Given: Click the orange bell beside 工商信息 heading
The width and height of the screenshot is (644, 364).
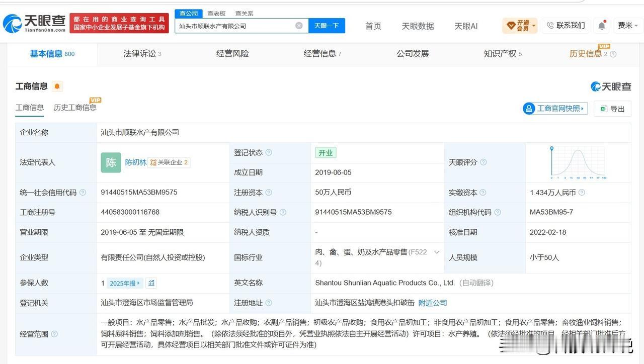Looking at the screenshot, I should click(x=57, y=86).
